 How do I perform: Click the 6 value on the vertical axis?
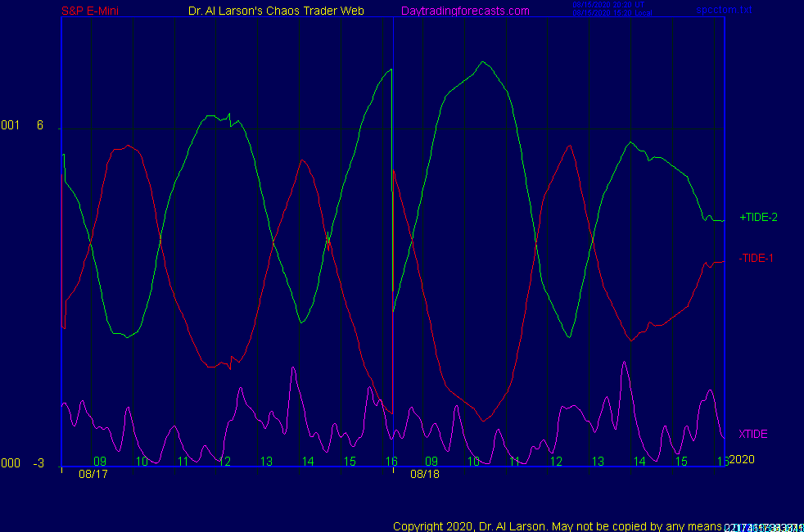pos(39,125)
